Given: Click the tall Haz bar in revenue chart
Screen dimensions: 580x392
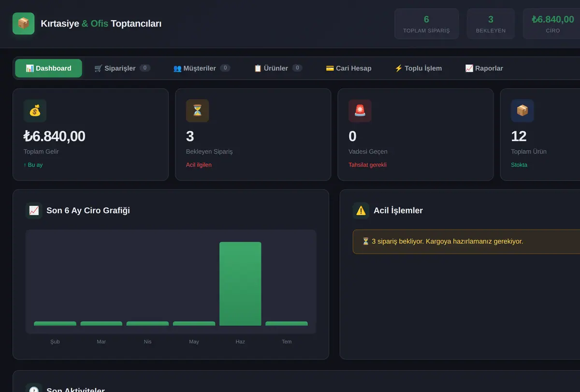Looking at the screenshot, I should pyautogui.click(x=240, y=284).
